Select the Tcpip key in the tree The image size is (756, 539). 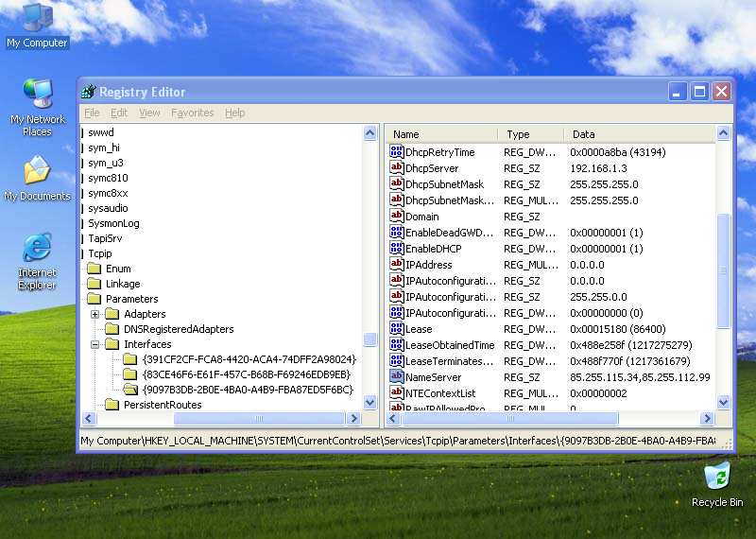100,253
